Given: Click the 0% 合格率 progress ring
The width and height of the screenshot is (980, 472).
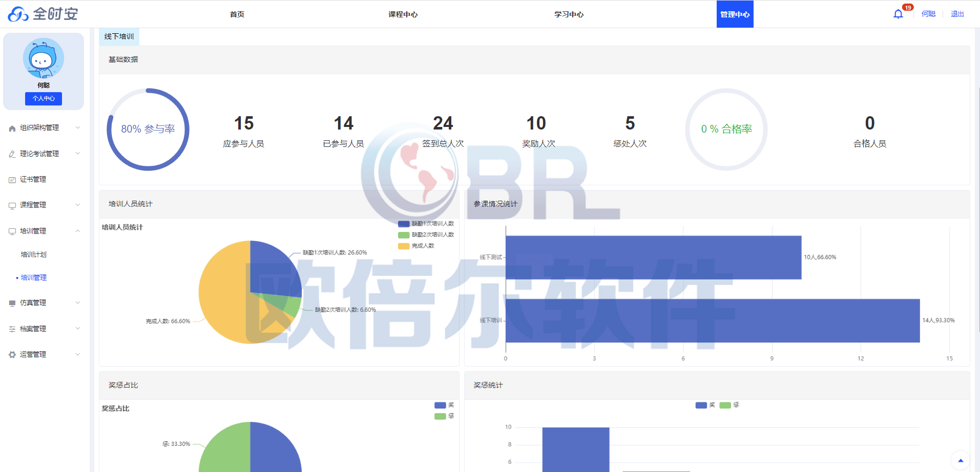Looking at the screenshot, I should pos(726,130).
